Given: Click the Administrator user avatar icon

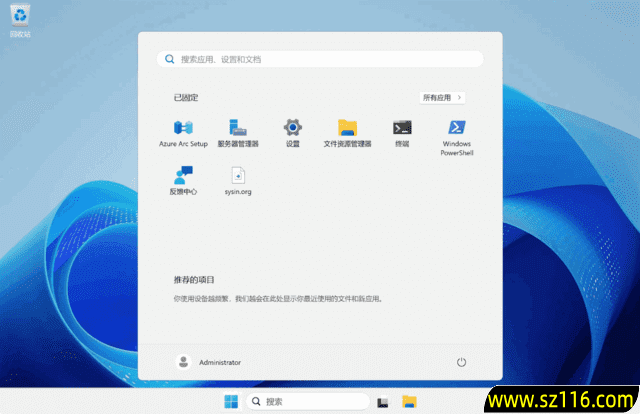Looking at the screenshot, I should coord(183,362).
